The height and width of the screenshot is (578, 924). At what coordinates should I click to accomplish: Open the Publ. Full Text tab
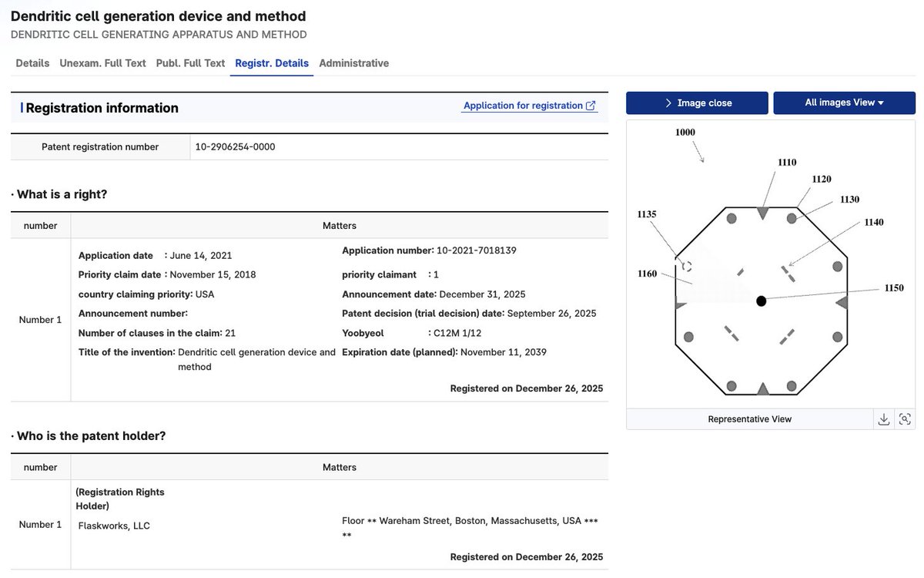coord(190,63)
